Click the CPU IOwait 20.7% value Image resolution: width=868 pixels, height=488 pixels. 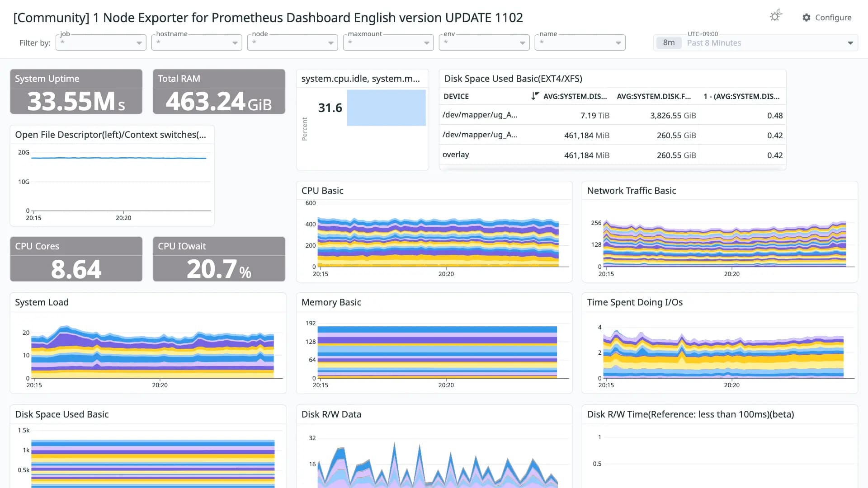pos(219,269)
